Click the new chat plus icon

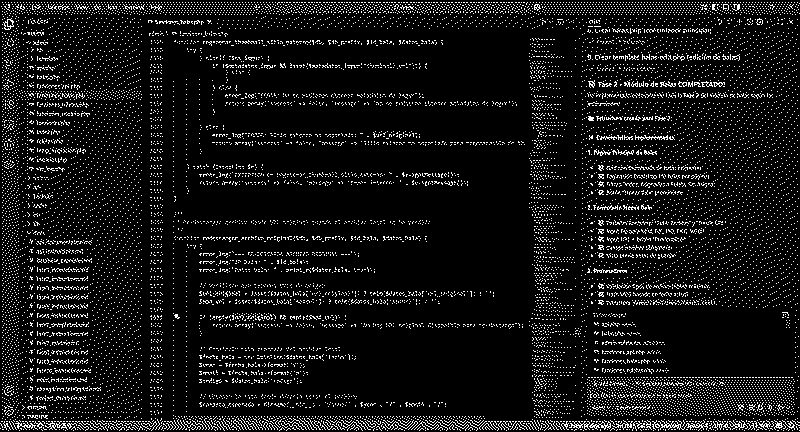coord(741,21)
